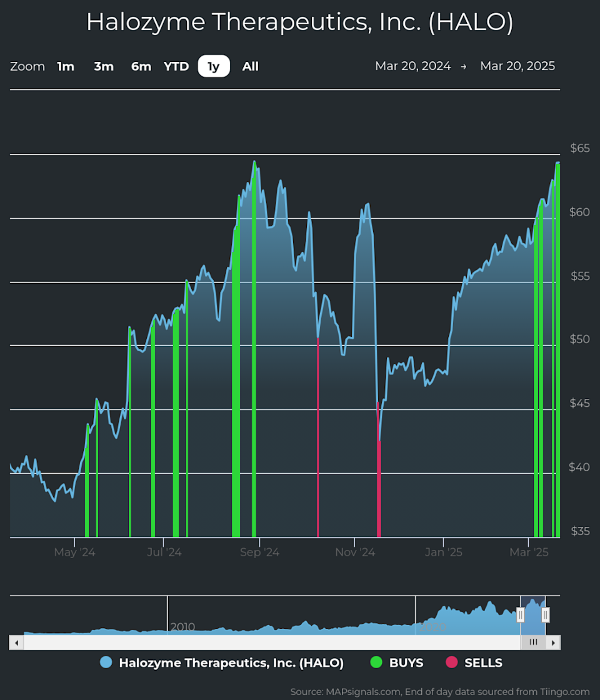
Task: Click the red sell bar in October 2024
Action: [318, 437]
